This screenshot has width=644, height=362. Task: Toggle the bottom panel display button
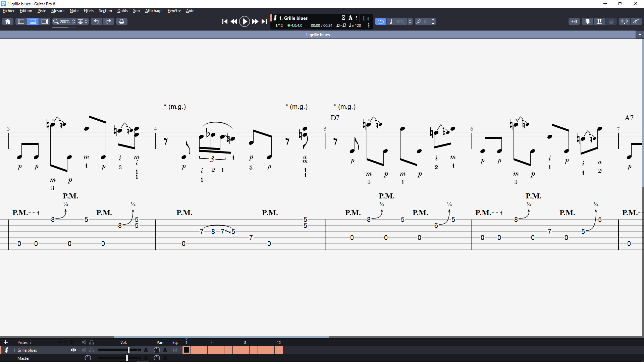pyautogui.click(x=33, y=21)
